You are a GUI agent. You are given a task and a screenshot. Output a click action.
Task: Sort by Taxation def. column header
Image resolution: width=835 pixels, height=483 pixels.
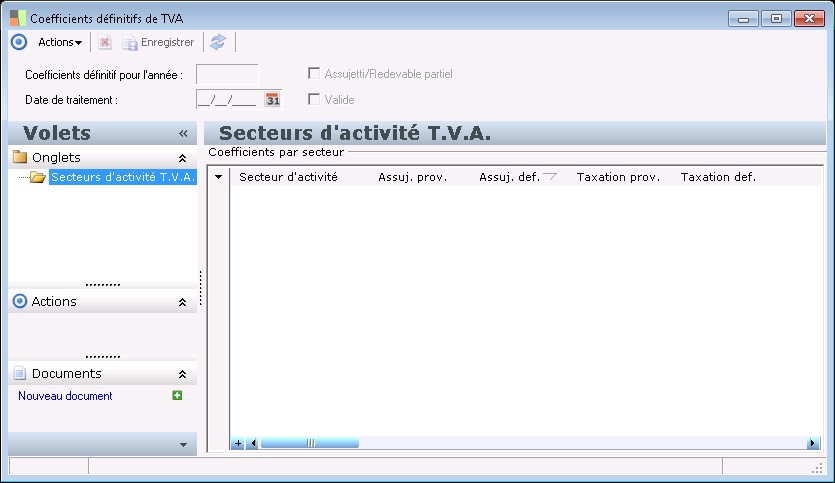click(x=718, y=177)
